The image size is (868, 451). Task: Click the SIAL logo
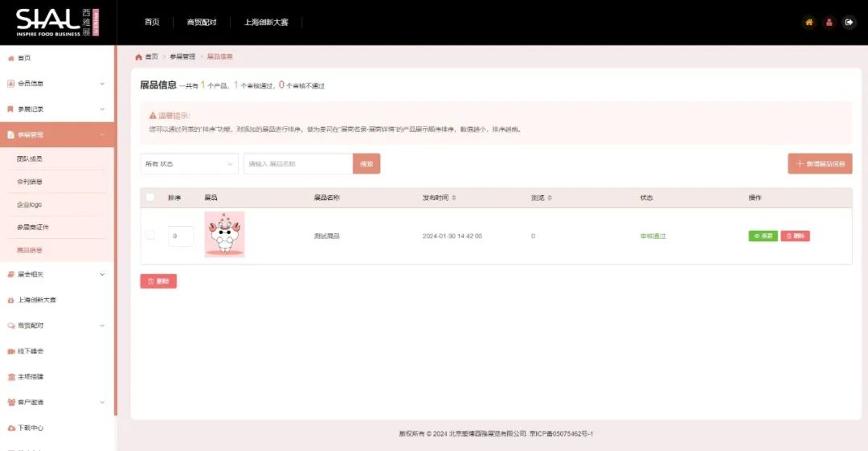pos(57,22)
